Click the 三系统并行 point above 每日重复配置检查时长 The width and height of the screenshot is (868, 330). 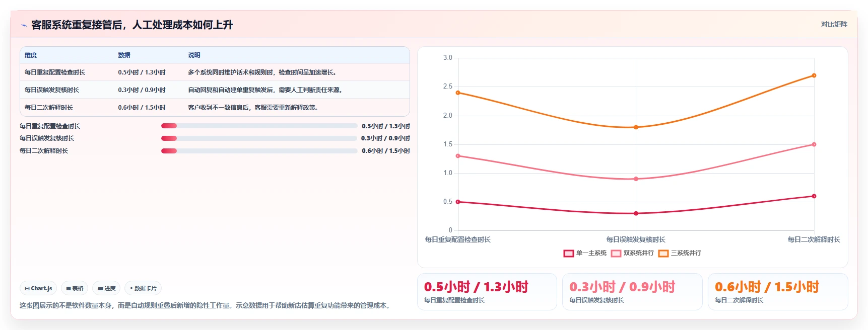pos(458,93)
